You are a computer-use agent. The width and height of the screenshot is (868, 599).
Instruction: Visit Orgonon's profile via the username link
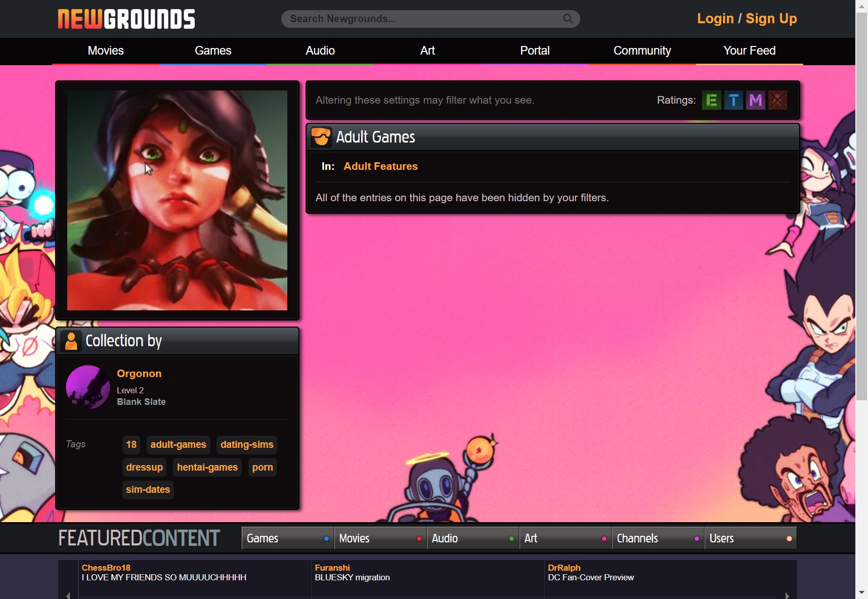click(x=139, y=374)
